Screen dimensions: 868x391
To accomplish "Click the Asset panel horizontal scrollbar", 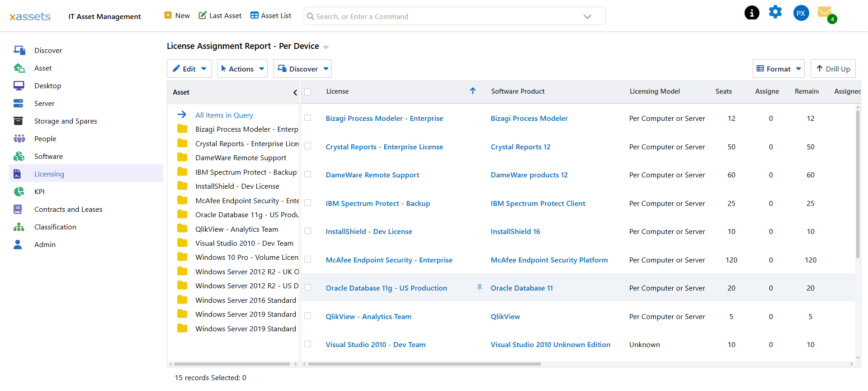I will pyautogui.click(x=232, y=364).
